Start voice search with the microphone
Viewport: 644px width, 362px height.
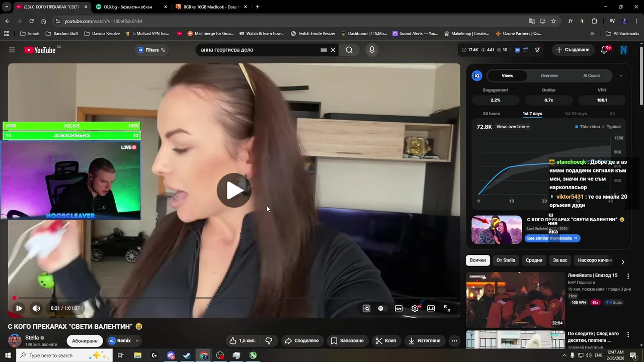click(372, 50)
